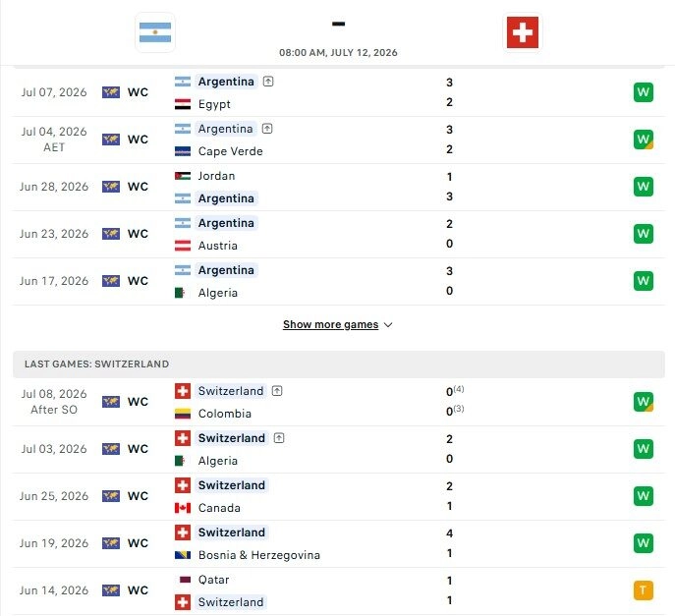
Task: Open the Egypt team link
Action: pos(214,104)
